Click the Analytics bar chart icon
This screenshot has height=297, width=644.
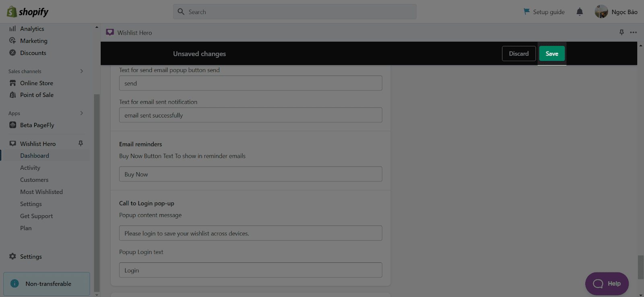pos(13,29)
